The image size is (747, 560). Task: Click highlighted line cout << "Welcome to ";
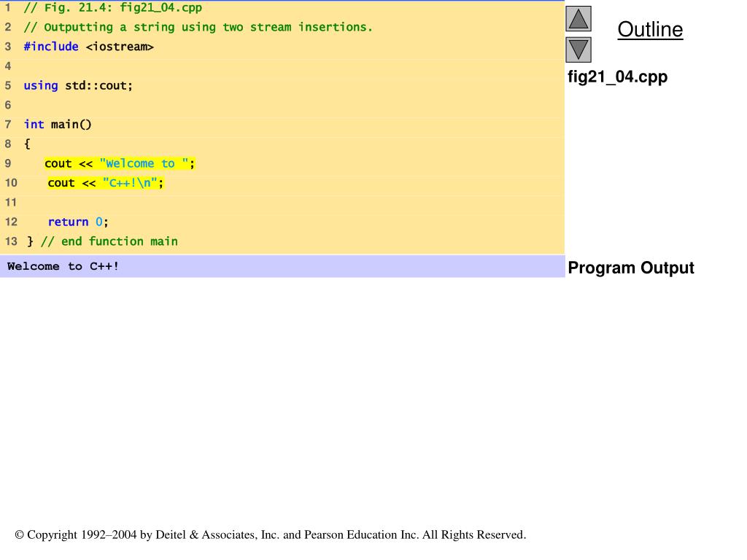point(120,163)
